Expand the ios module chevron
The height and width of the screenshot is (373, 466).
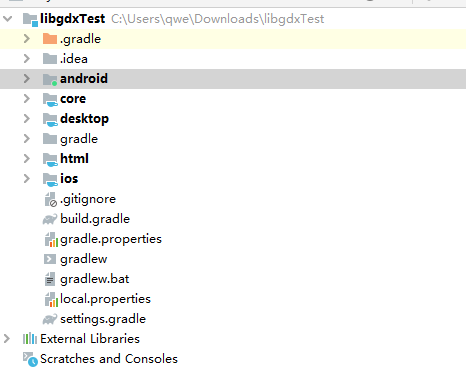point(27,179)
